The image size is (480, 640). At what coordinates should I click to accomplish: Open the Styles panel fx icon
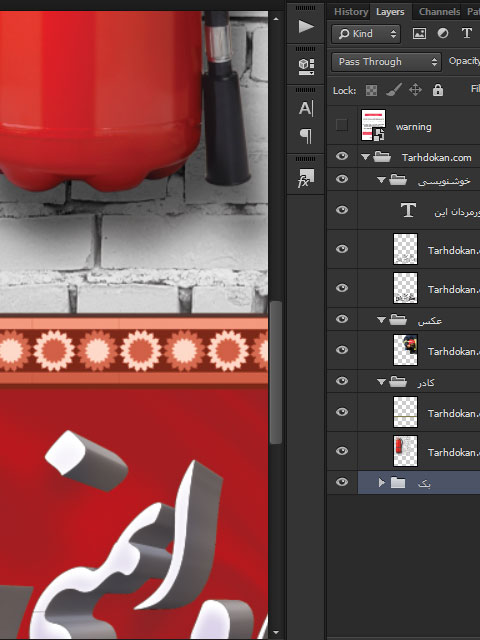[306, 178]
